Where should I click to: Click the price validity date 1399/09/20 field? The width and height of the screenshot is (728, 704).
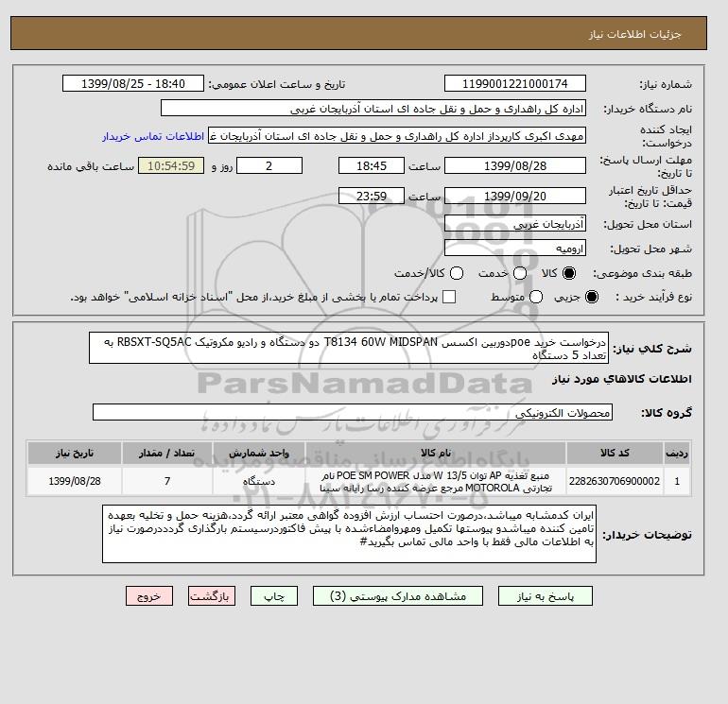coord(515,196)
